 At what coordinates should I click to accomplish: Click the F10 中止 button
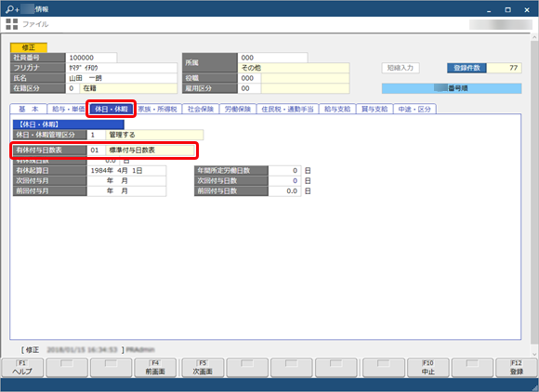point(428,367)
